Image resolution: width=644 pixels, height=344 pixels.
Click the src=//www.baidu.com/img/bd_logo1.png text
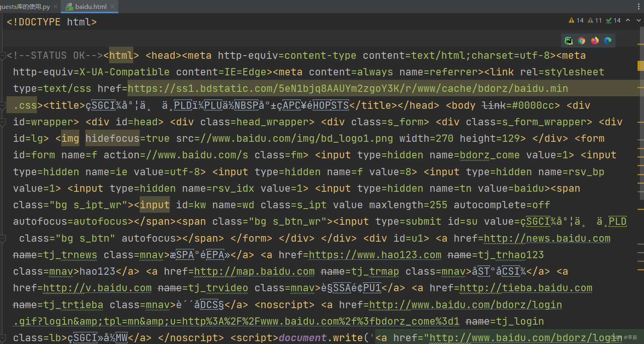point(285,139)
